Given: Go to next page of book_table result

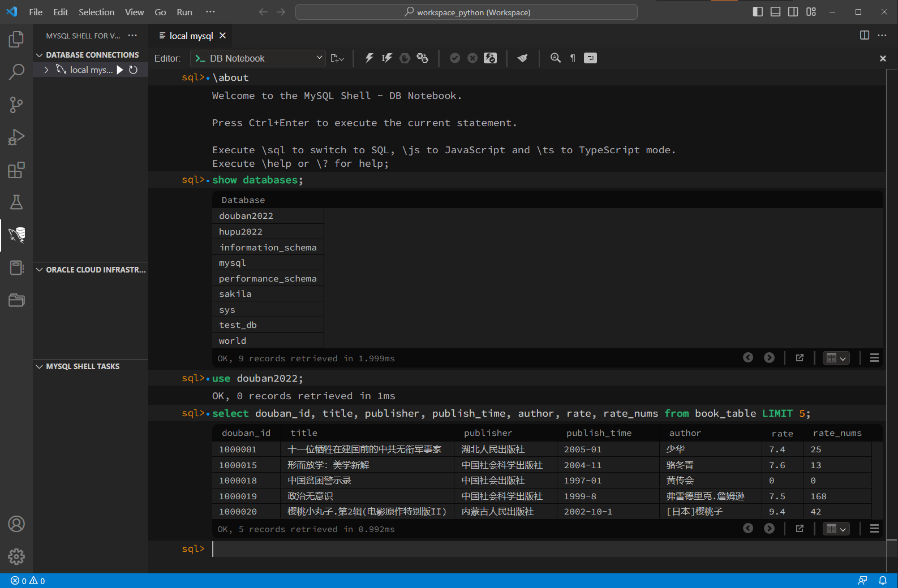Looking at the screenshot, I should (x=769, y=528).
